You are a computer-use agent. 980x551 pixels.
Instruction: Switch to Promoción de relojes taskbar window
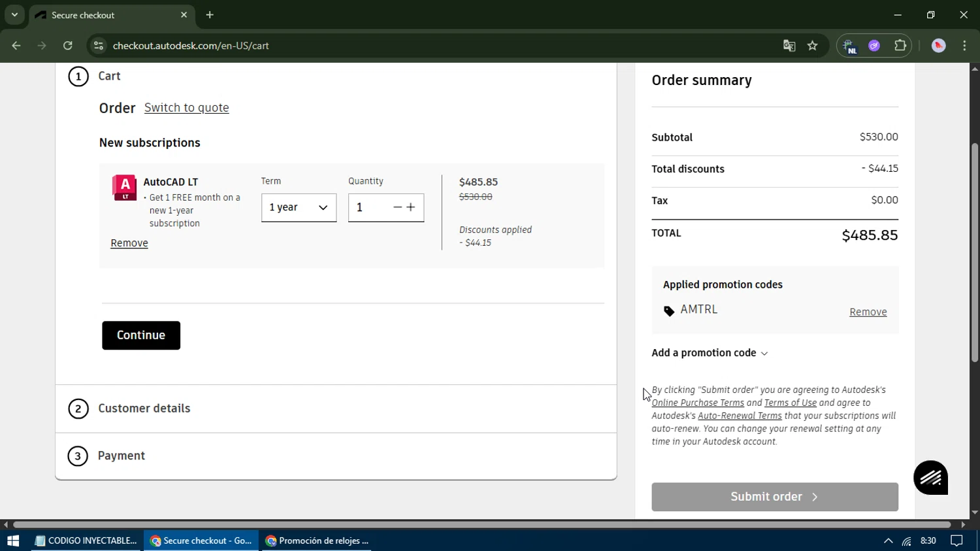click(317, 541)
